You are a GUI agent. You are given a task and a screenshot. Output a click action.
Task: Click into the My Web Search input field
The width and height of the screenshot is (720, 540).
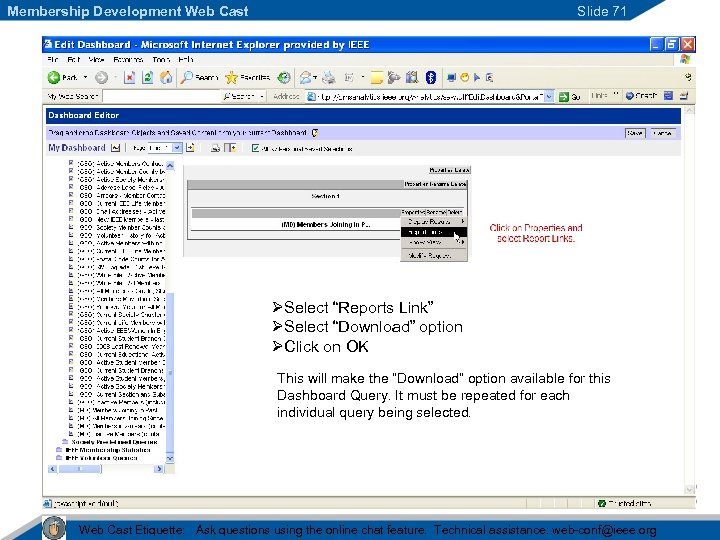click(x=161, y=96)
